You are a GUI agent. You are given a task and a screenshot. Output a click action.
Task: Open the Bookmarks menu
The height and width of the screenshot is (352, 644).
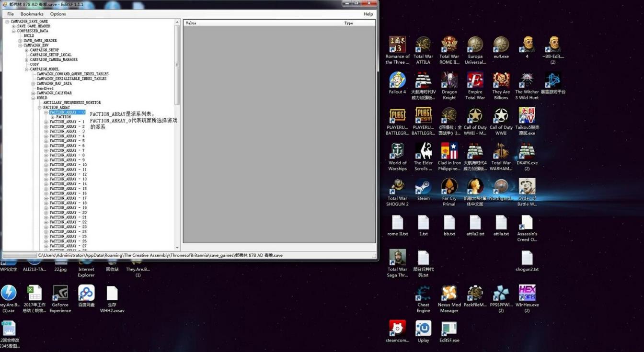point(32,14)
